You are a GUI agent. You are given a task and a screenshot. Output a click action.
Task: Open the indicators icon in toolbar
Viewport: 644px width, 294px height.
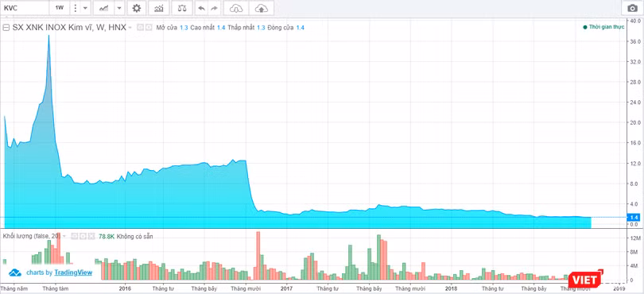coord(159,8)
